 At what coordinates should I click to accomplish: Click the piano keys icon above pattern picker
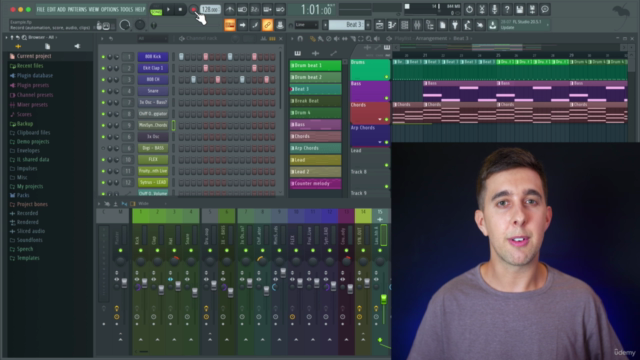coord(298,53)
